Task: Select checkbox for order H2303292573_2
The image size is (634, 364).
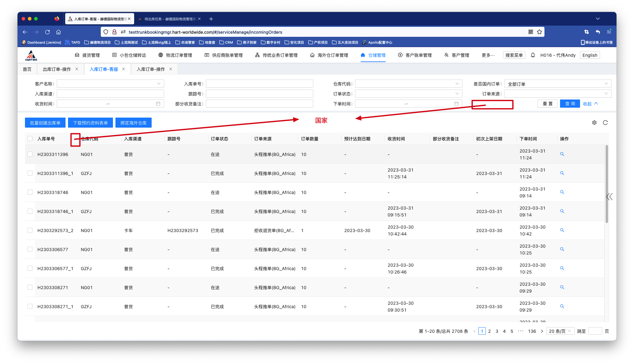Action: (30, 230)
